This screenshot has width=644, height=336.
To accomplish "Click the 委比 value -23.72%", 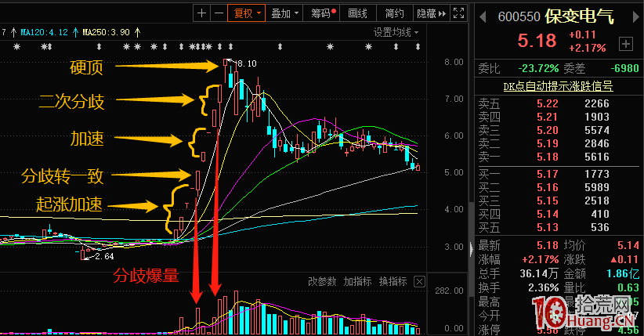I will coord(538,68).
